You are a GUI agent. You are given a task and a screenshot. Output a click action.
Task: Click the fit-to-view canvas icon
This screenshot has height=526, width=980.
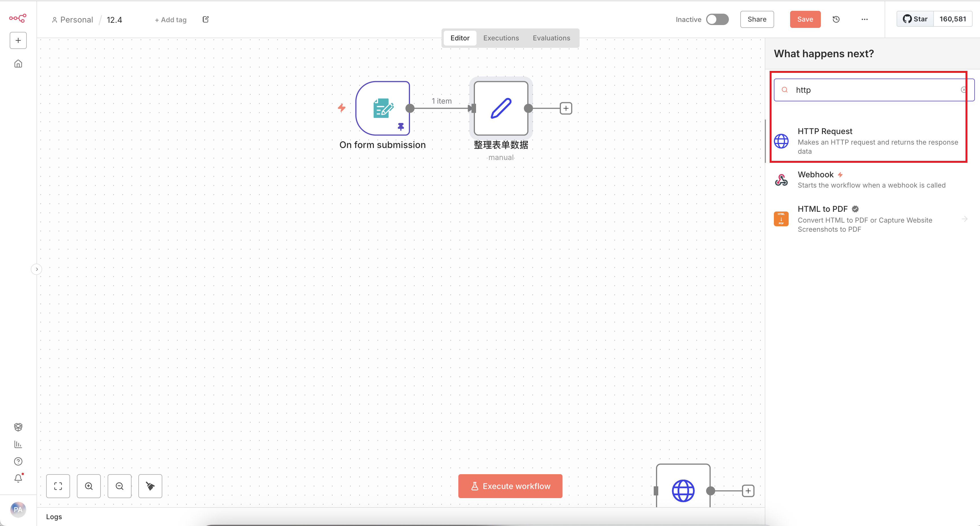(58, 486)
